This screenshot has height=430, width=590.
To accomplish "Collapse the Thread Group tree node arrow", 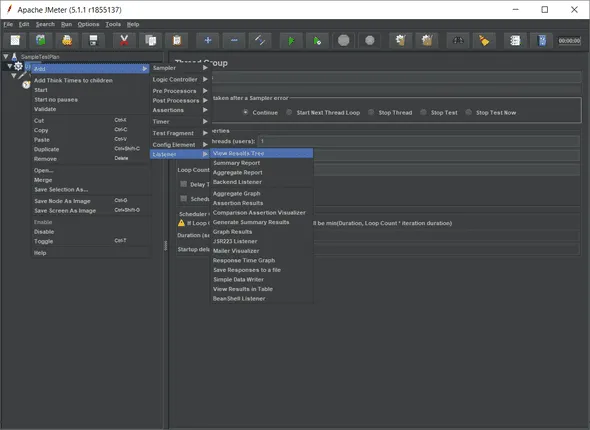I will point(9,66).
